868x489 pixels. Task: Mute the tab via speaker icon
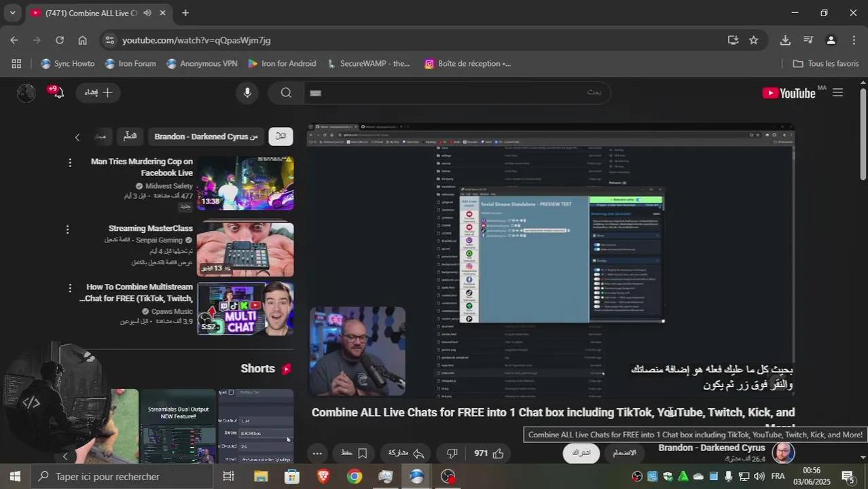click(x=147, y=13)
